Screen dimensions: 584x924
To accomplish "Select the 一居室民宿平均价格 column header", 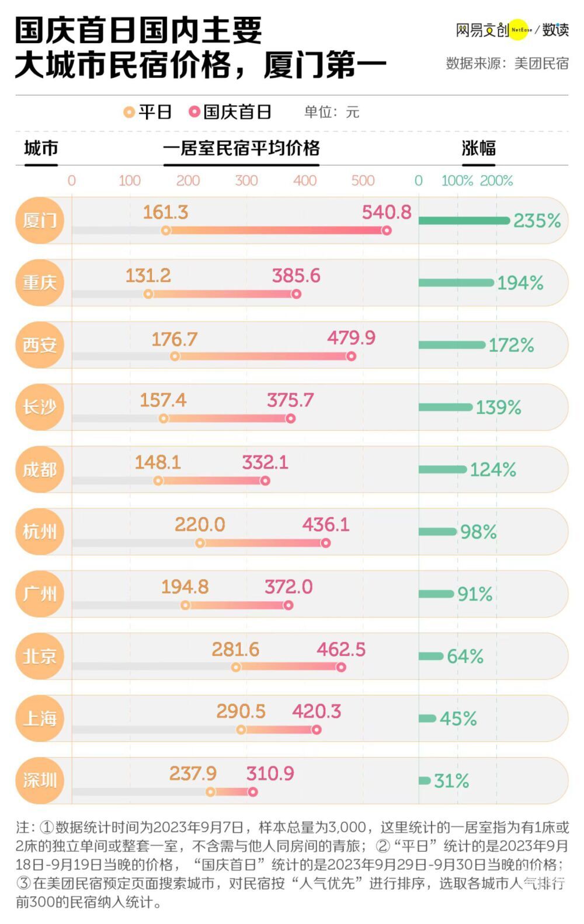I will 241,148.
